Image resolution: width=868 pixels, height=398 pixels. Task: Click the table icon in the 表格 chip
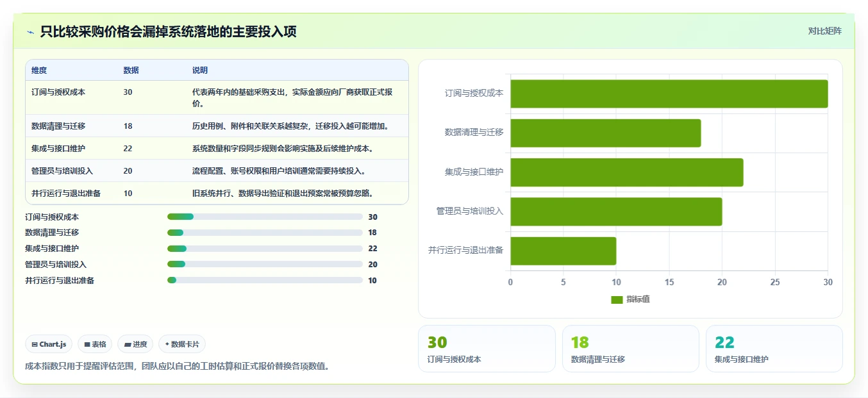(x=87, y=344)
